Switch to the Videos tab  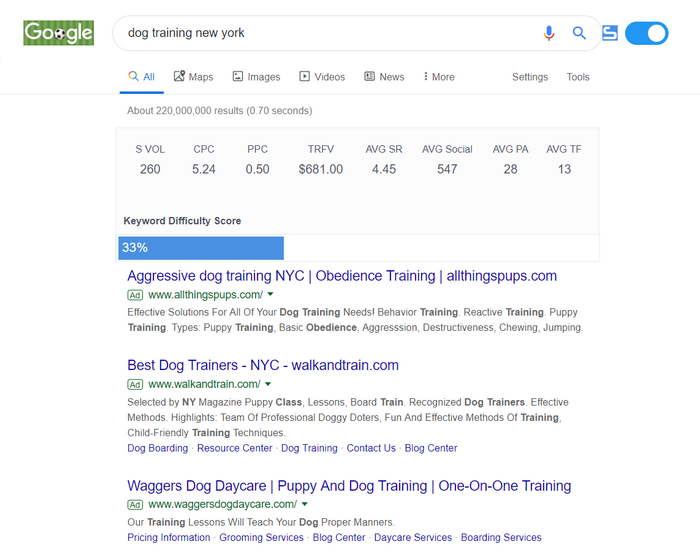(x=322, y=77)
